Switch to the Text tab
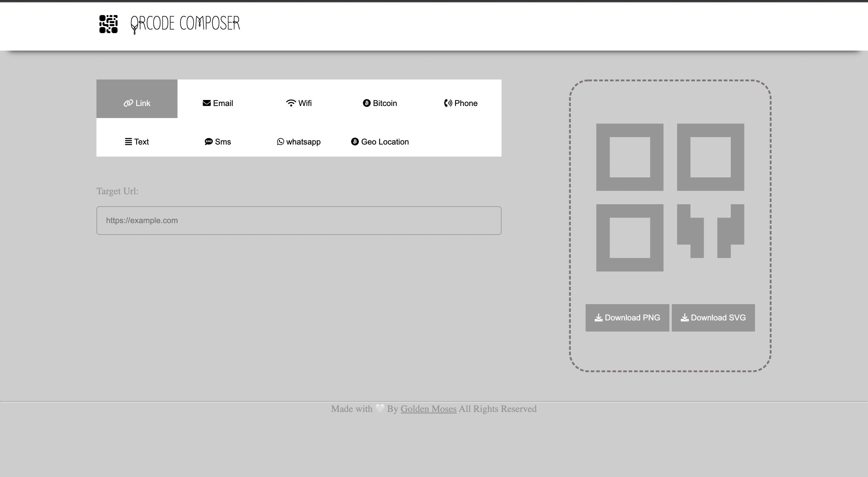 (x=137, y=142)
